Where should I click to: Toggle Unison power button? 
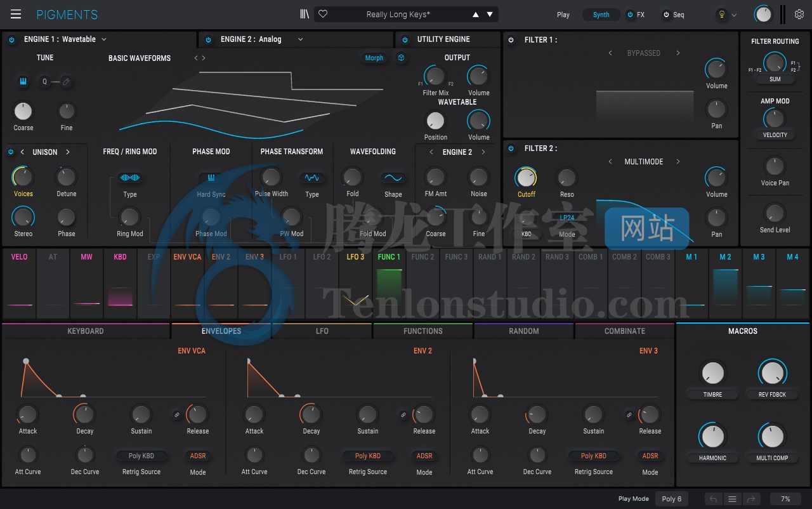(11, 152)
